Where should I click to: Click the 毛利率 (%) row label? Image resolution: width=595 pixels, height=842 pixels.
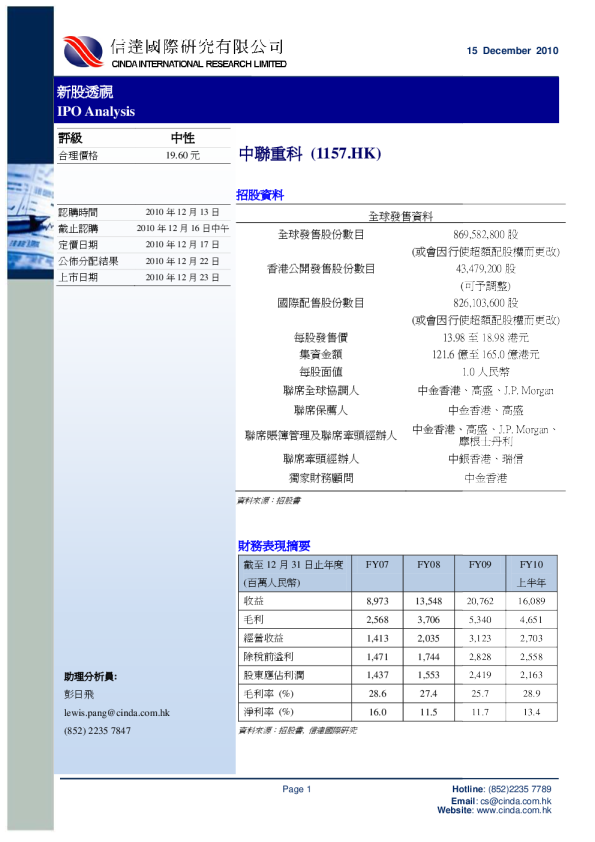pyautogui.click(x=269, y=693)
